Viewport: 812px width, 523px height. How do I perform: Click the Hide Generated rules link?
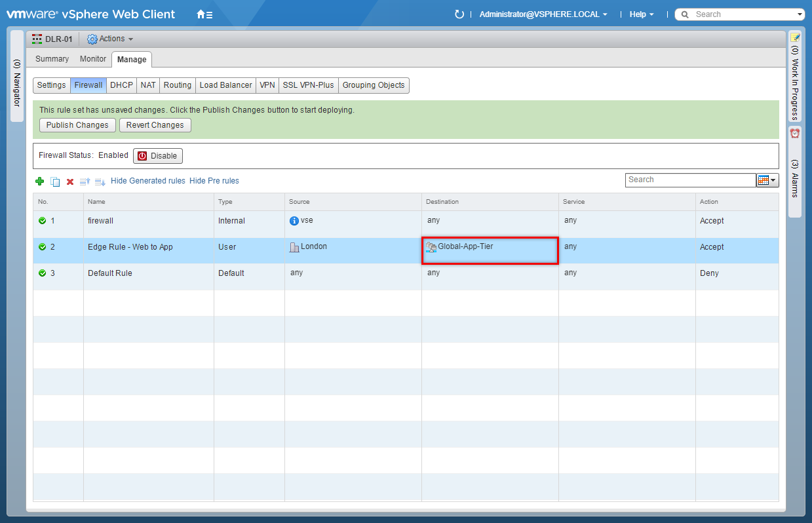pos(148,181)
